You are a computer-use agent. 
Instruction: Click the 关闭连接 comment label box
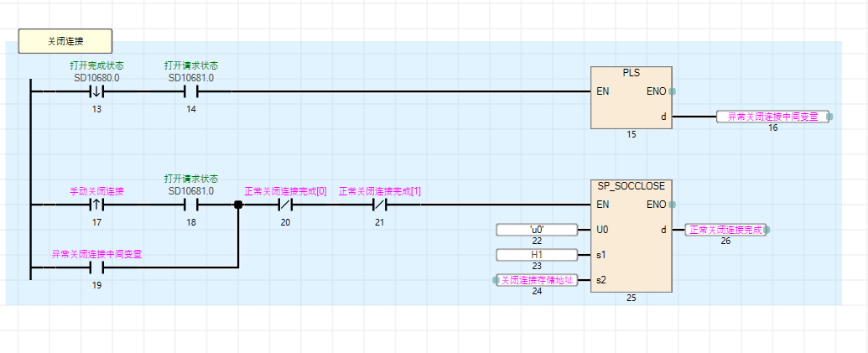click(65, 40)
